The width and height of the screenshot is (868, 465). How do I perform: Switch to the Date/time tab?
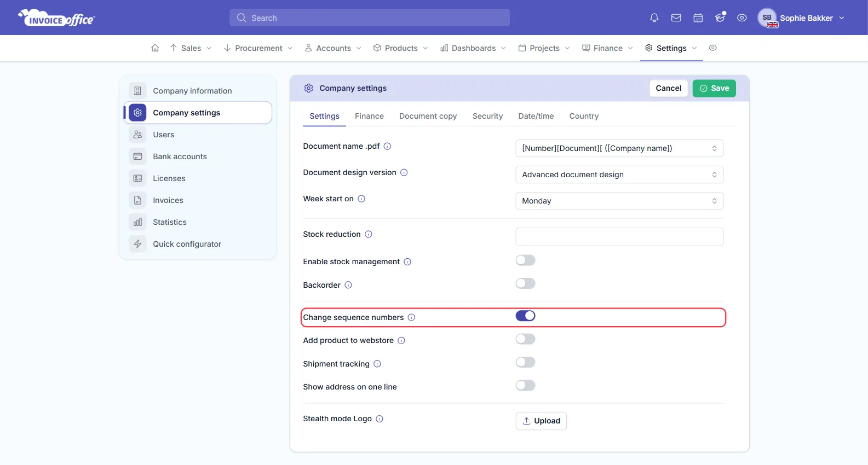coord(536,116)
